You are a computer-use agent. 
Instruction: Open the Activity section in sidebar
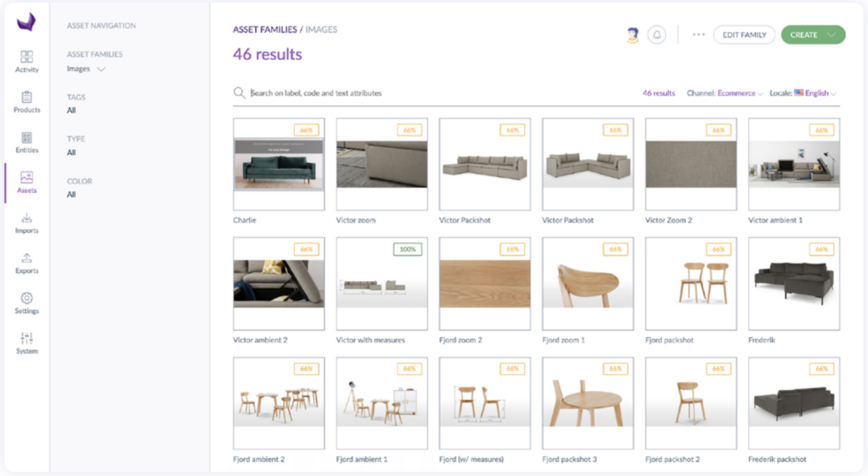click(x=27, y=62)
